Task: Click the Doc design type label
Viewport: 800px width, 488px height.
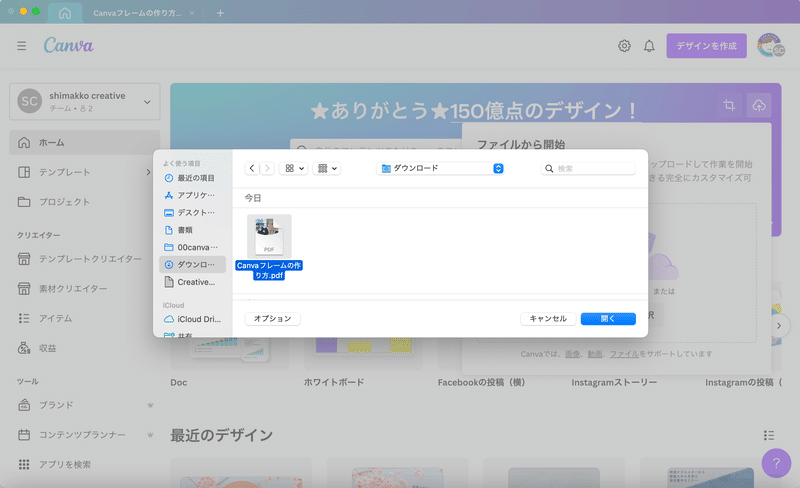Action: [179, 382]
